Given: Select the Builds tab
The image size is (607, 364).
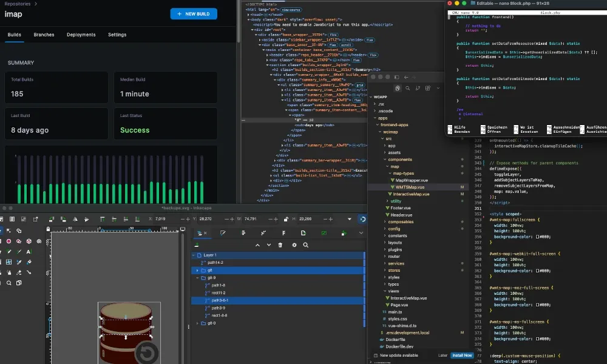Looking at the screenshot, I should coord(15,35).
